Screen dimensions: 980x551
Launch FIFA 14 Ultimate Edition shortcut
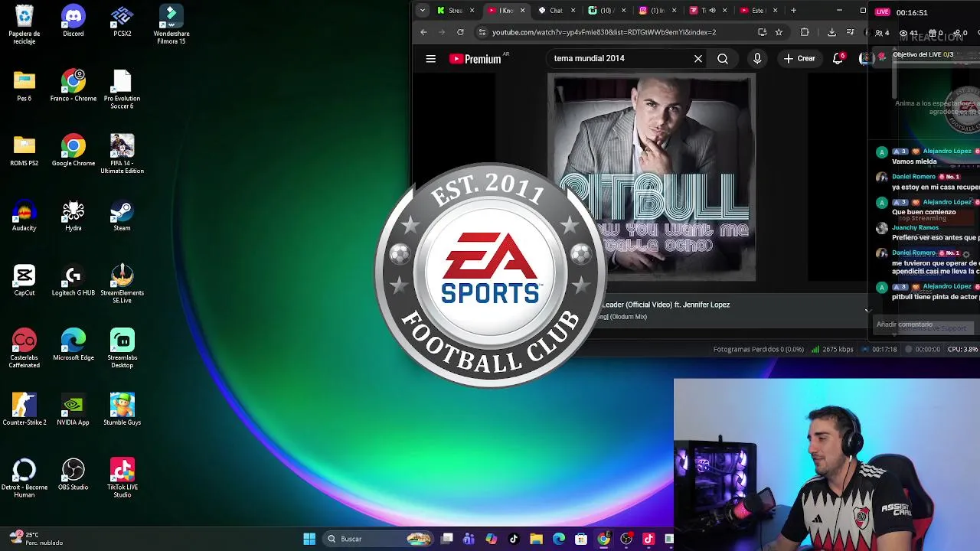pyautogui.click(x=122, y=155)
